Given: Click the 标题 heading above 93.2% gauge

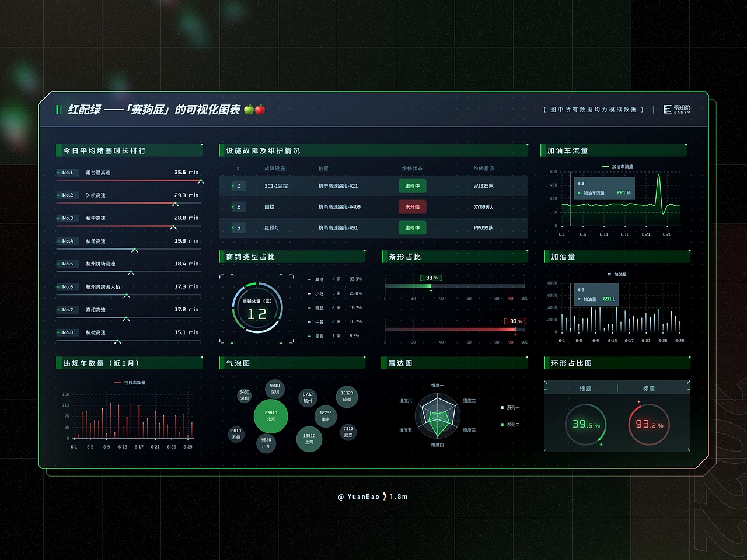Looking at the screenshot, I should coord(648,388).
